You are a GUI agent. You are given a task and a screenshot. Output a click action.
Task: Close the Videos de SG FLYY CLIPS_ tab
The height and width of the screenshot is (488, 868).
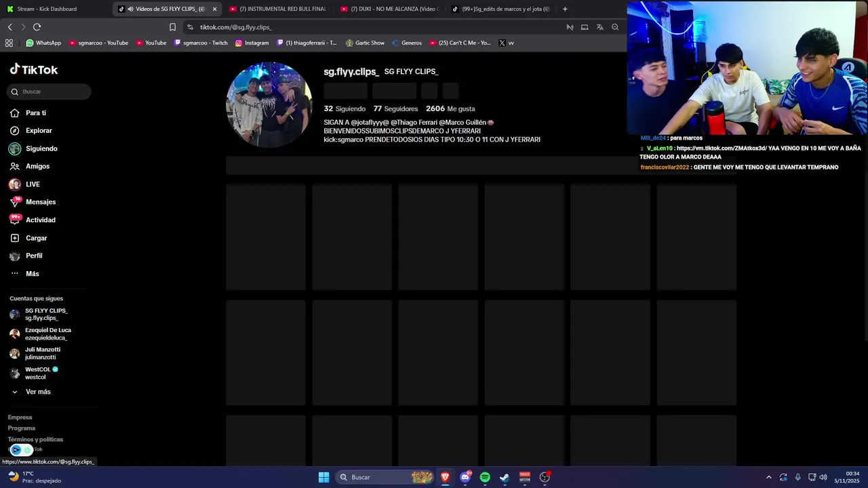(215, 9)
